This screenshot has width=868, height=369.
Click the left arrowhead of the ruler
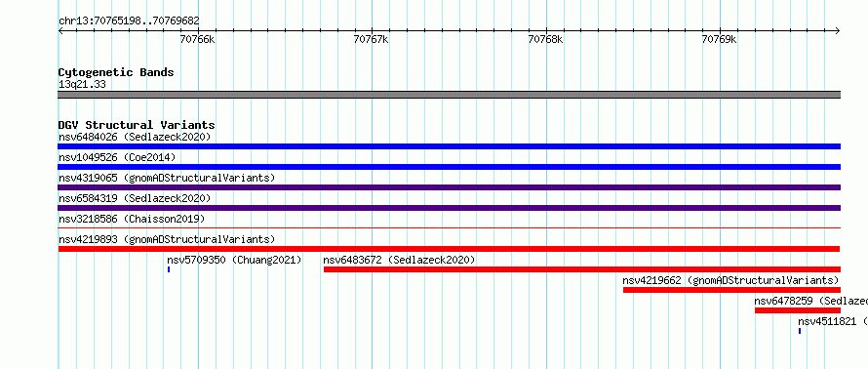pyautogui.click(x=60, y=30)
